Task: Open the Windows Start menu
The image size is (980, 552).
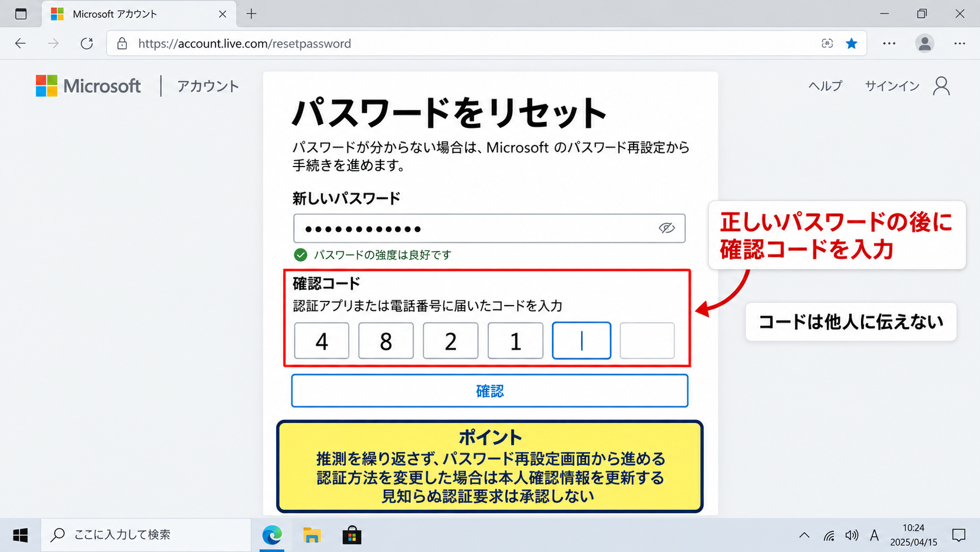Action: (21, 535)
